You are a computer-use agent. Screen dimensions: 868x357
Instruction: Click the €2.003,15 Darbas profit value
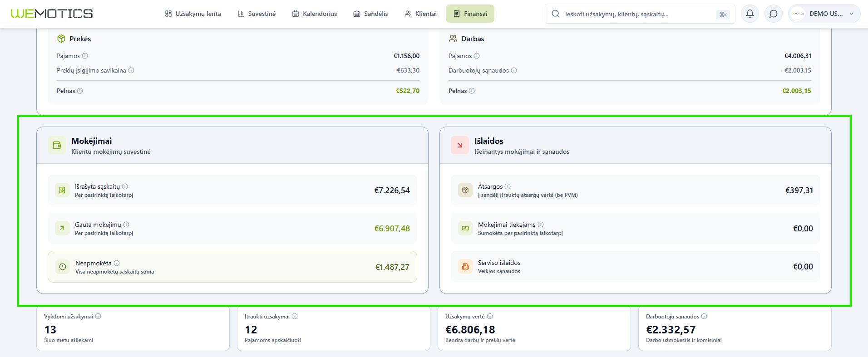pyautogui.click(x=797, y=91)
